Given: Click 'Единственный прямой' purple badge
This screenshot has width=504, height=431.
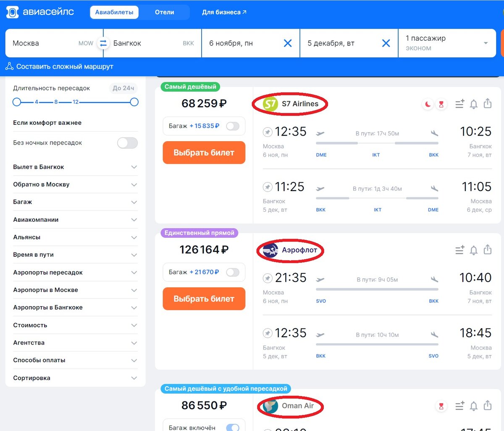Looking at the screenshot, I should [199, 233].
